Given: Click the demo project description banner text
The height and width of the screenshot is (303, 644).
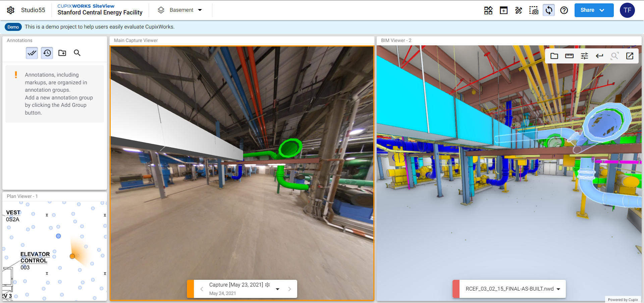Looking at the screenshot, I should click(100, 27).
